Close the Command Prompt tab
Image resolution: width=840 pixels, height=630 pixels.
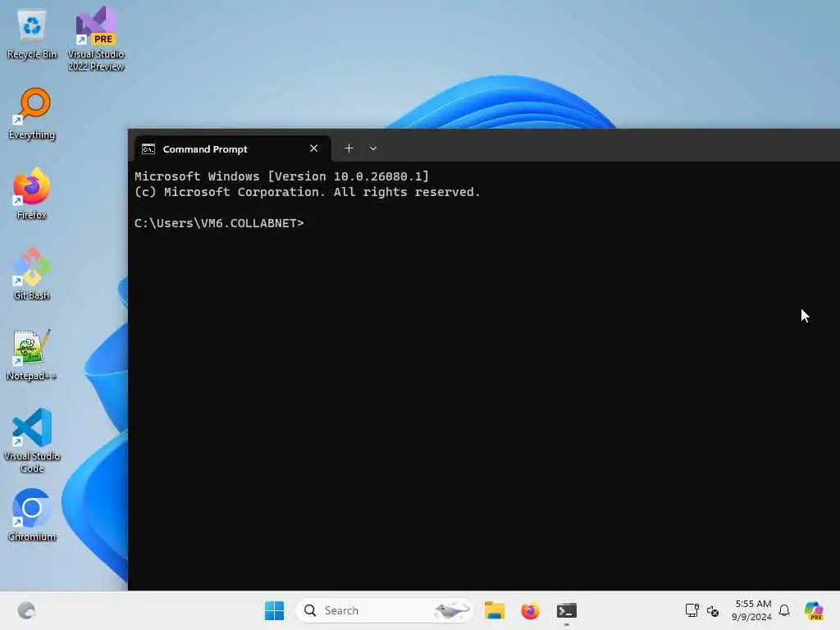point(314,148)
